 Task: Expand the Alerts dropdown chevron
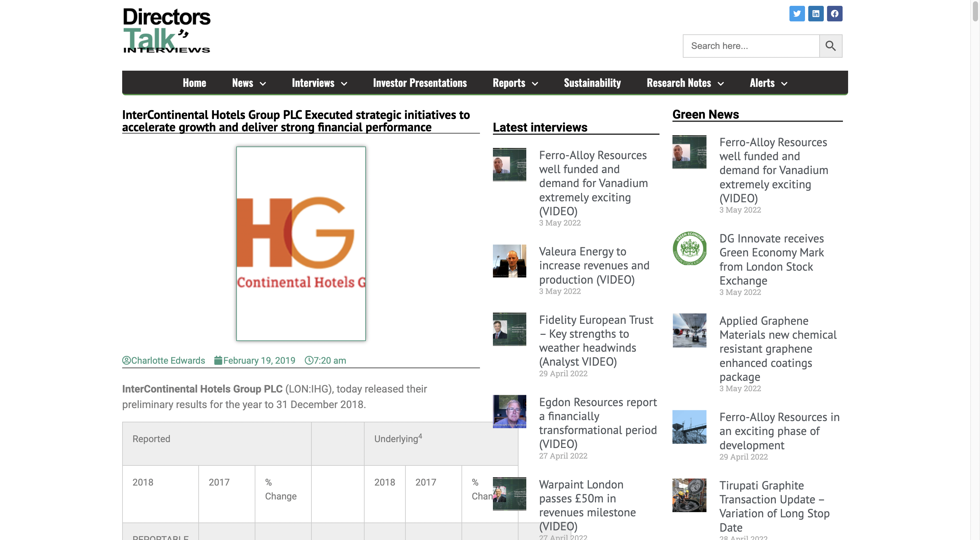point(785,84)
